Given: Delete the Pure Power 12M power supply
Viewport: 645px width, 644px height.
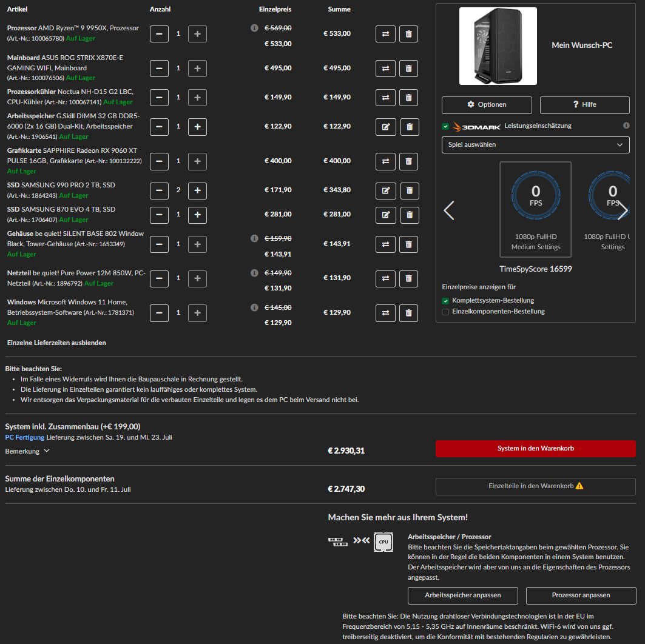Looking at the screenshot, I should point(408,278).
